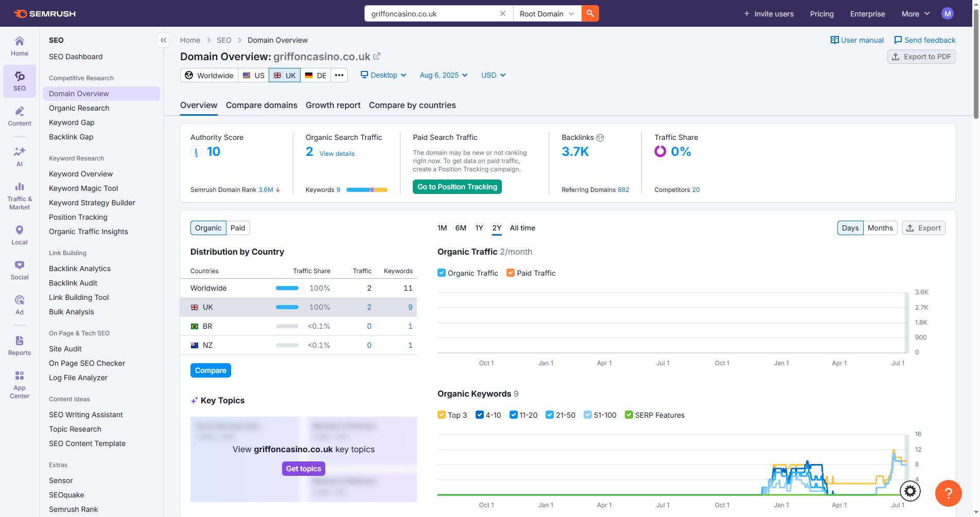Open USD currency dropdown
The width and height of the screenshot is (980, 517).
tap(494, 75)
